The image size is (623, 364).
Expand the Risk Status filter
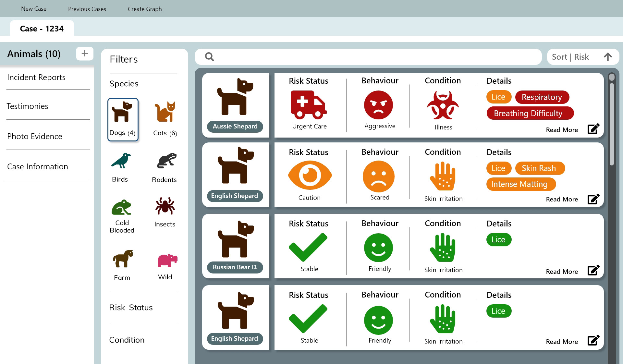click(131, 307)
